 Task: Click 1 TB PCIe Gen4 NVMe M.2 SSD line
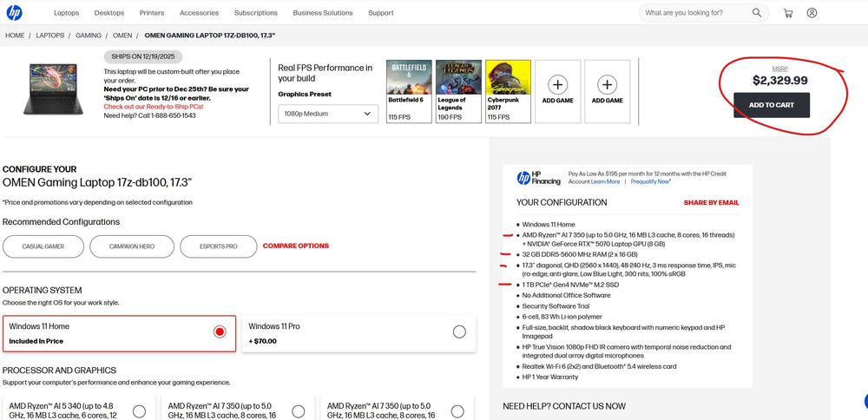click(x=570, y=285)
